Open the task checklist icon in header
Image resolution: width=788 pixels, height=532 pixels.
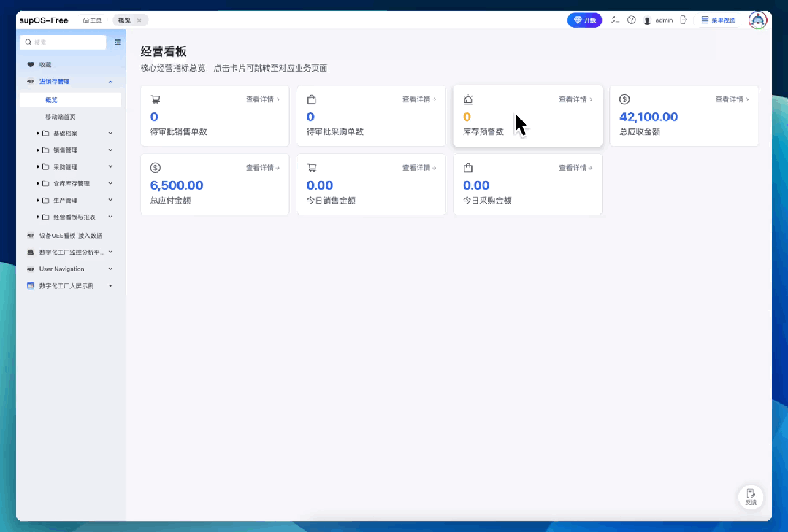[x=615, y=20]
